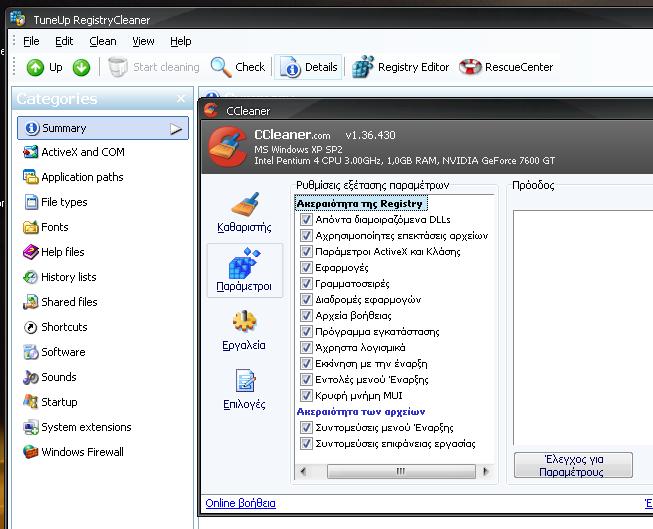This screenshot has width=653, height=529.
Task: Select the Shortcuts category
Action: [55, 327]
